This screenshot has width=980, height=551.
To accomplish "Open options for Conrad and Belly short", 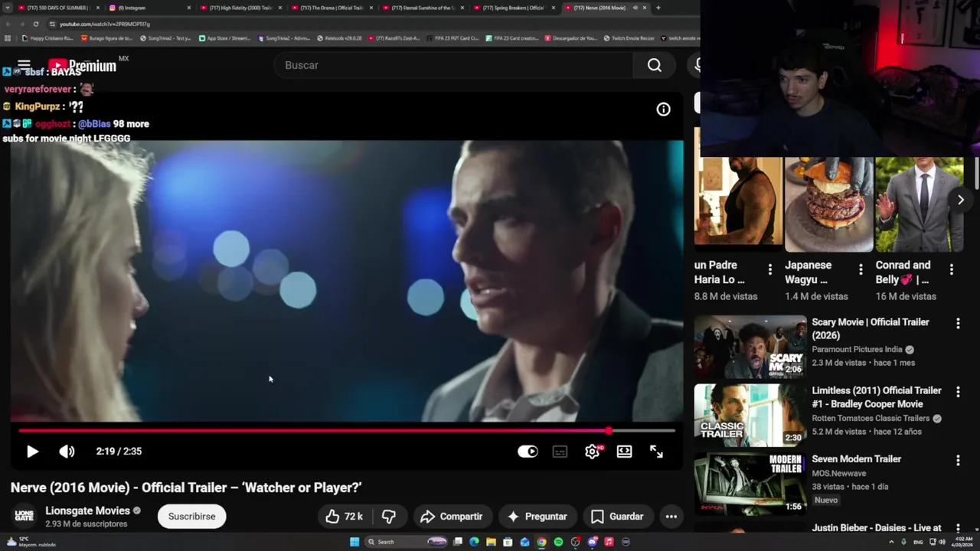I will tap(951, 269).
